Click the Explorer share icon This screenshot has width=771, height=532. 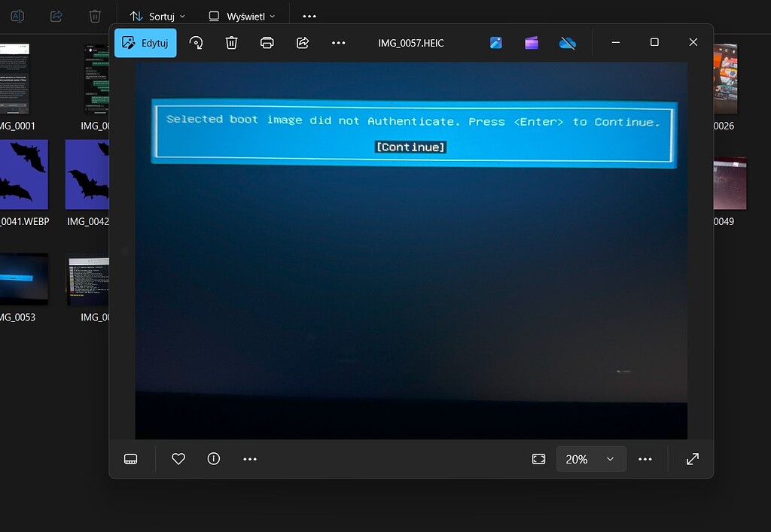coord(55,15)
